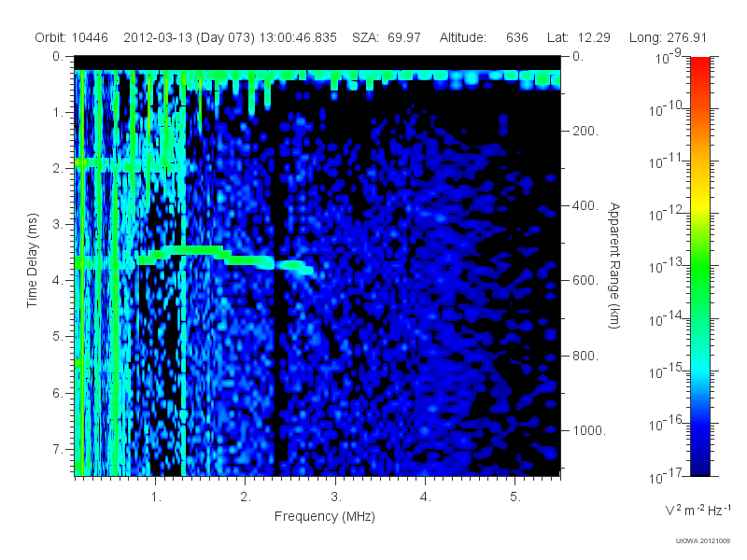The height and width of the screenshot is (560, 747).
Task: Click the '400.' apparent range tick label
Action: 585,205
